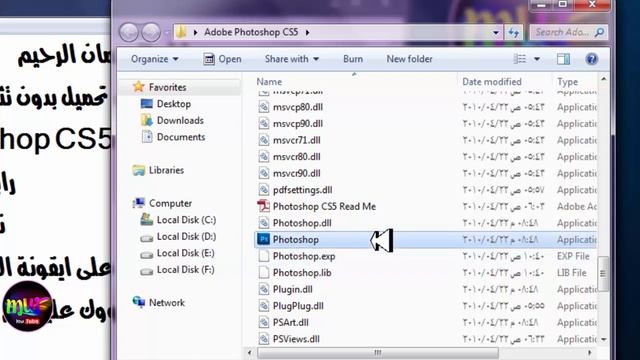
Task: Click the PSArt.dll gear file icon
Action: point(264,322)
